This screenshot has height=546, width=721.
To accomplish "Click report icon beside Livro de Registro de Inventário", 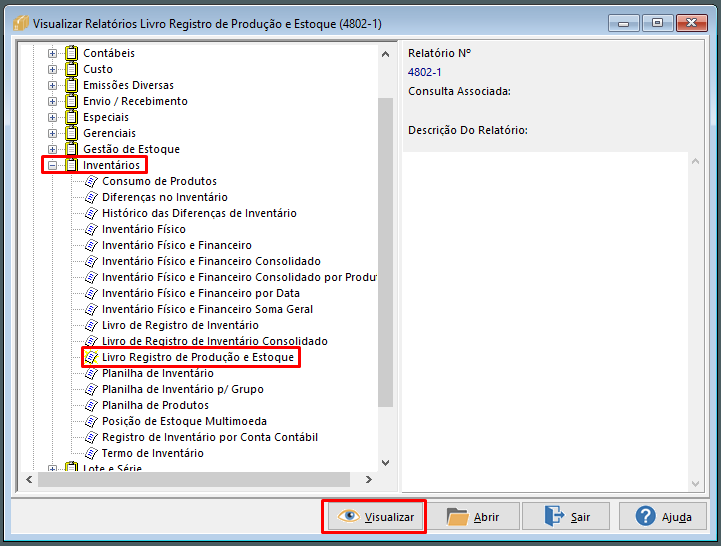I will [x=92, y=325].
